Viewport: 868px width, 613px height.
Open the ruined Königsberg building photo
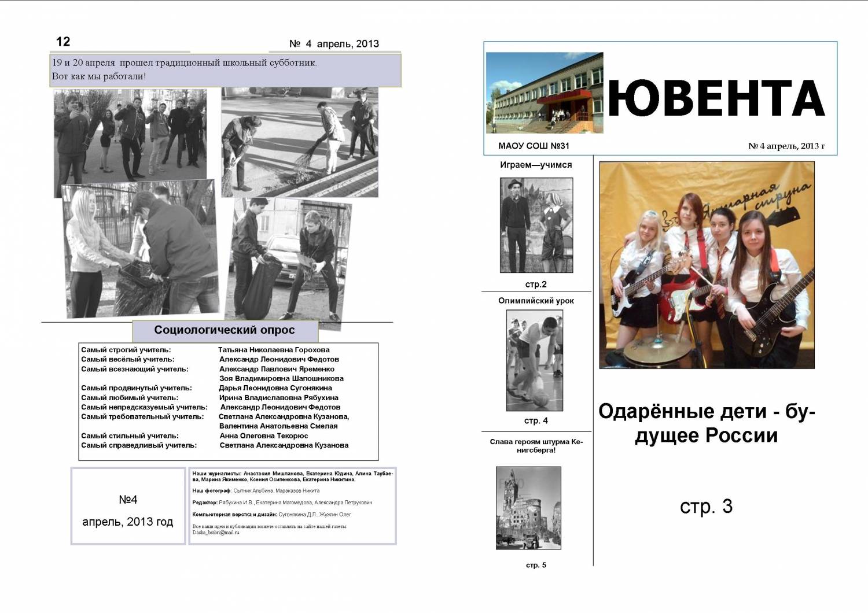point(529,508)
